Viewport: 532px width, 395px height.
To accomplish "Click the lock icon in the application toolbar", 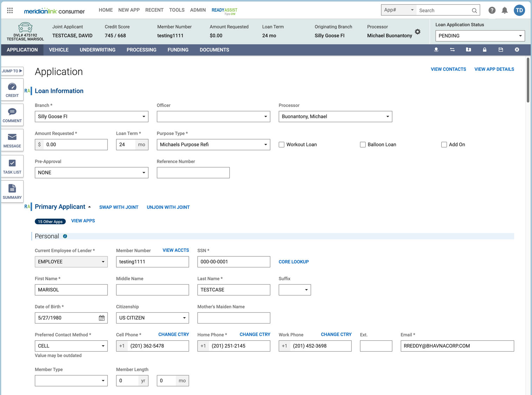I will [x=485, y=49].
